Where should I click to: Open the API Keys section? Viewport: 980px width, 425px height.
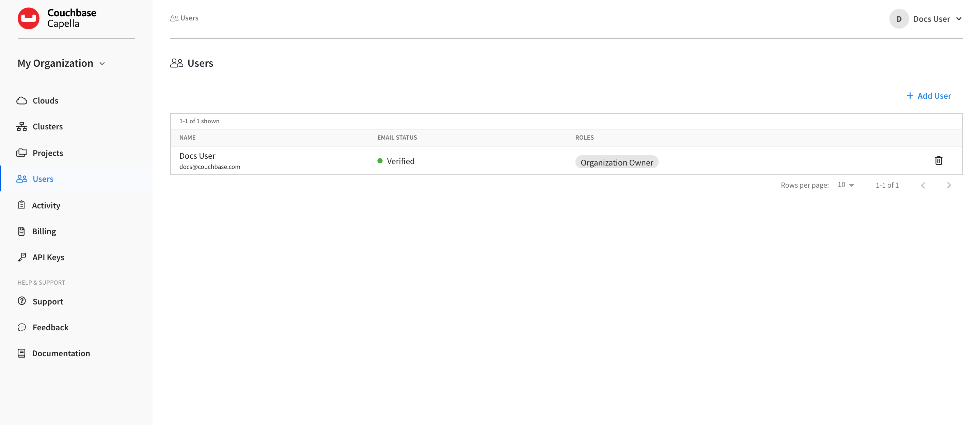(48, 257)
